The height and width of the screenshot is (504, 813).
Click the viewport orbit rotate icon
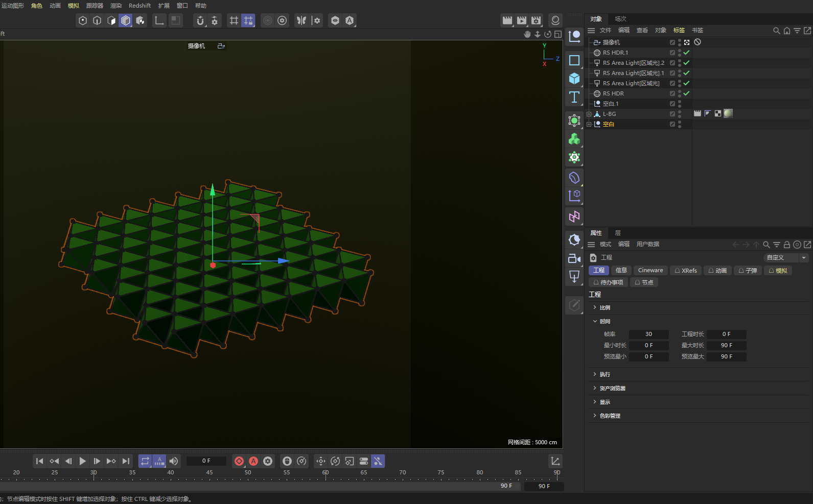click(x=548, y=34)
